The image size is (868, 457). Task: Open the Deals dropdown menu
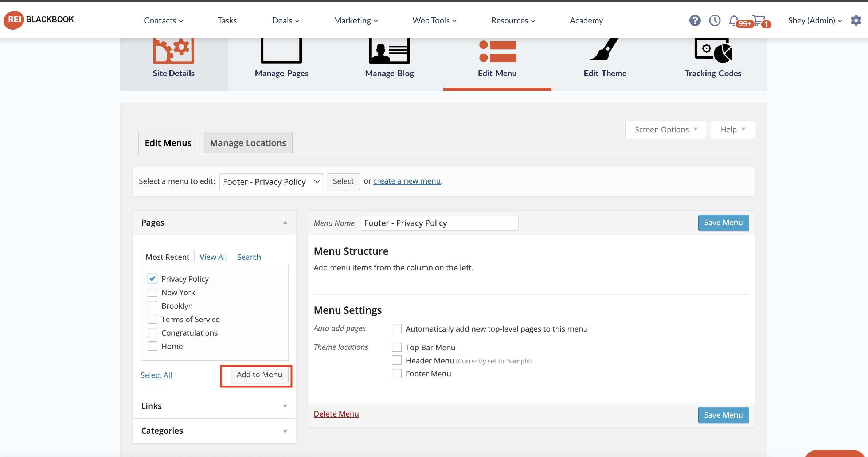coord(286,20)
